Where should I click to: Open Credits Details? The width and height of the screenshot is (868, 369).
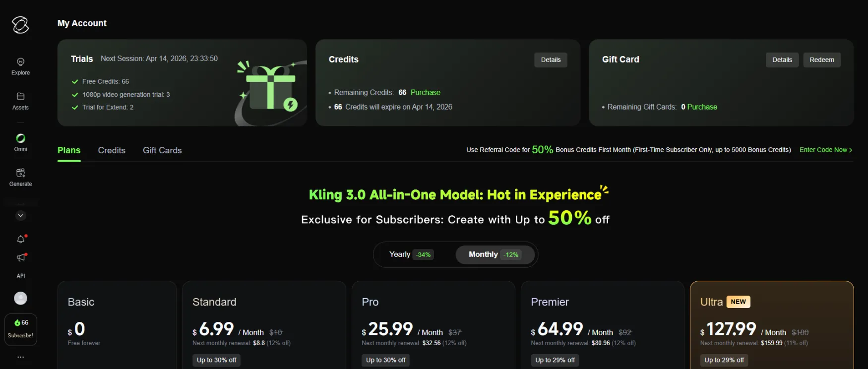tap(551, 60)
